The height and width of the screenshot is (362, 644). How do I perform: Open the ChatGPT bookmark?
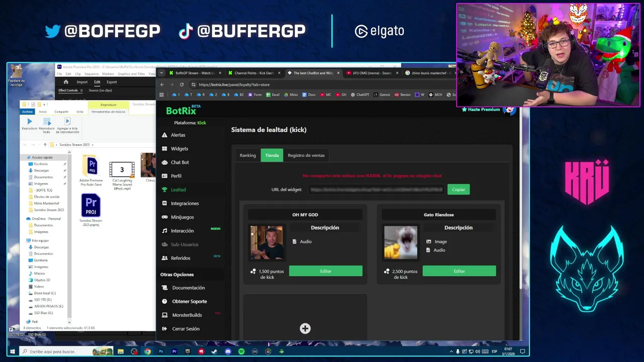pos(360,95)
